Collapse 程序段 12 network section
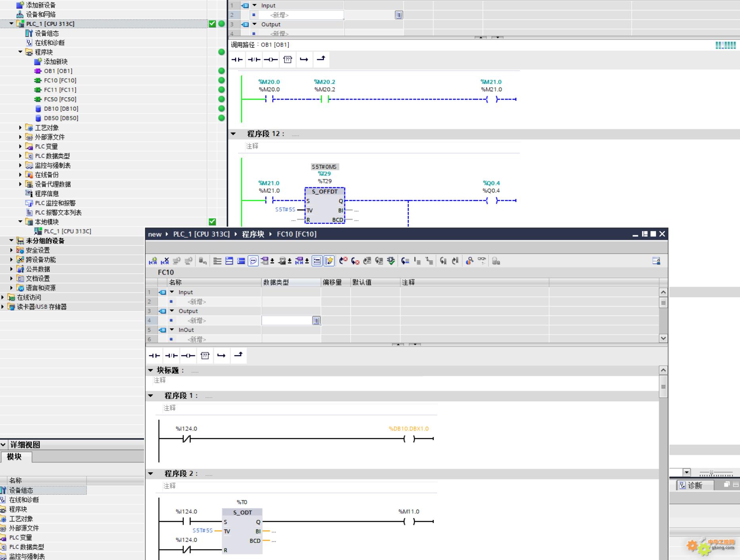The image size is (740, 560). click(x=233, y=134)
